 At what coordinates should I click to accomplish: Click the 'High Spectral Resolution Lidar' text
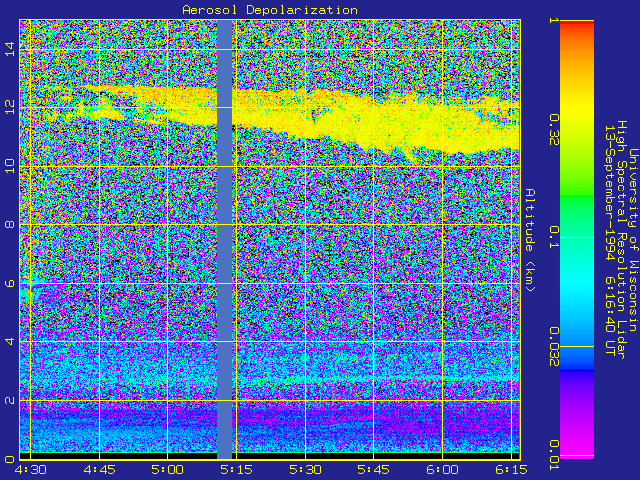tap(621, 240)
